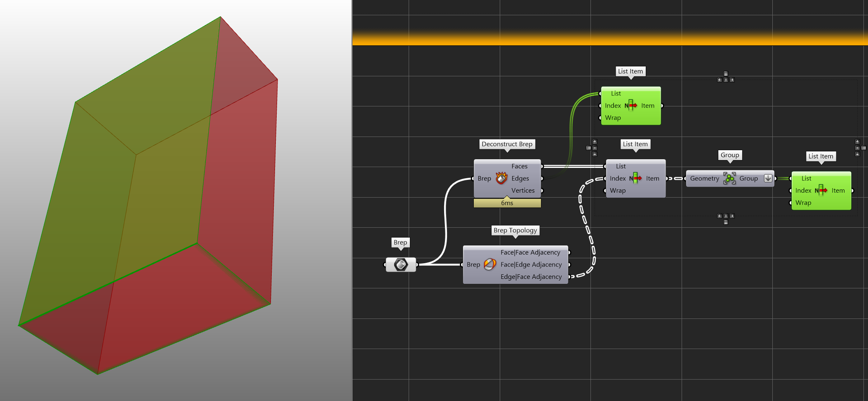Click the Face|Face Adjacency output
868x401 pixels.
[x=531, y=252]
